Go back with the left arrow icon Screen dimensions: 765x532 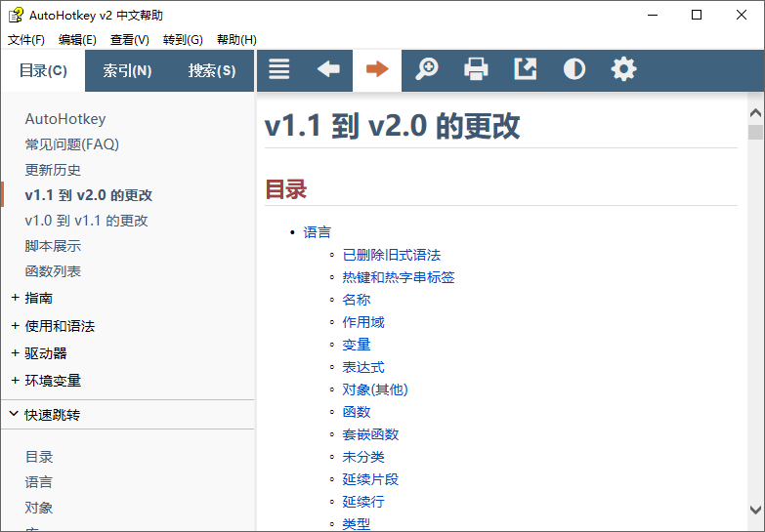pos(328,69)
